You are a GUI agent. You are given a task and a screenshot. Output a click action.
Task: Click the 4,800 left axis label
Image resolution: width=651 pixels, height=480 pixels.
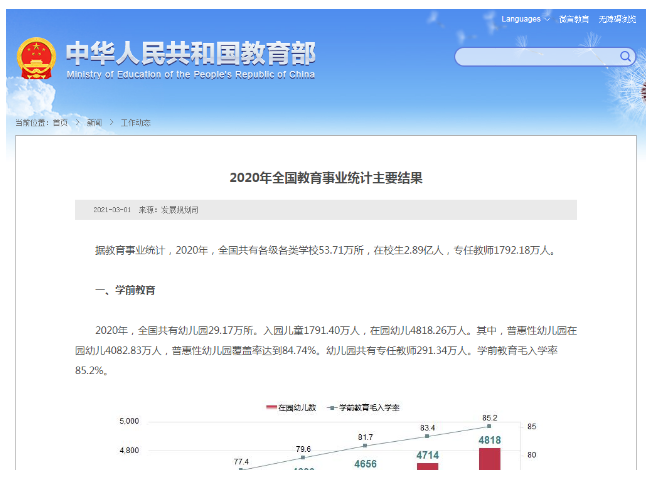coord(129,450)
